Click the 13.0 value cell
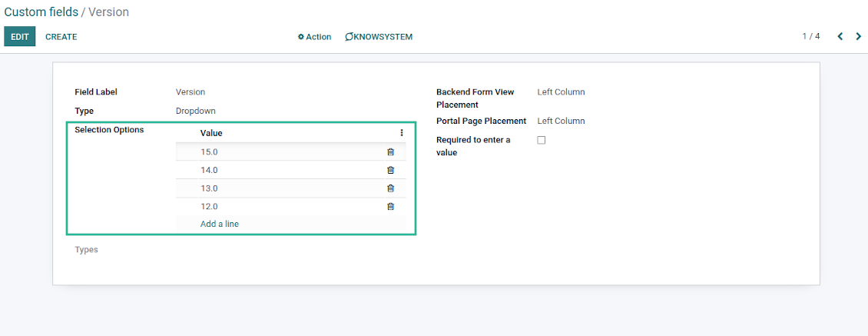 pyautogui.click(x=209, y=188)
